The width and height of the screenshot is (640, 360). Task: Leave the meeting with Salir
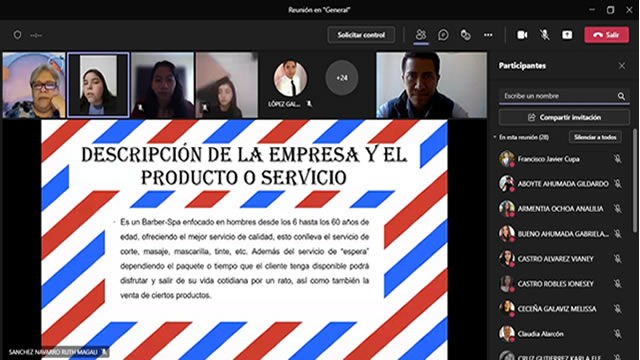[607, 35]
